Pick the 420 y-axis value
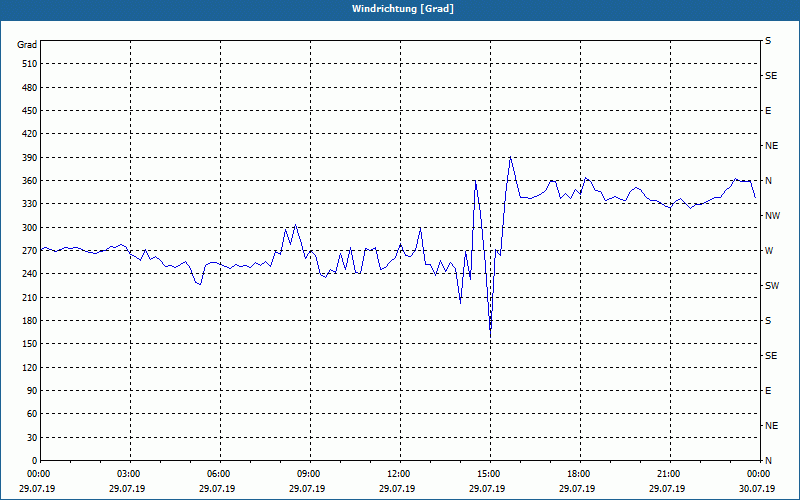This screenshot has height=500, width=800. pyautogui.click(x=29, y=134)
